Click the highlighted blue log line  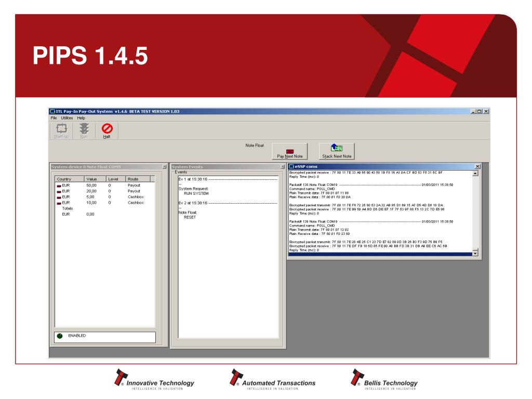point(380,254)
